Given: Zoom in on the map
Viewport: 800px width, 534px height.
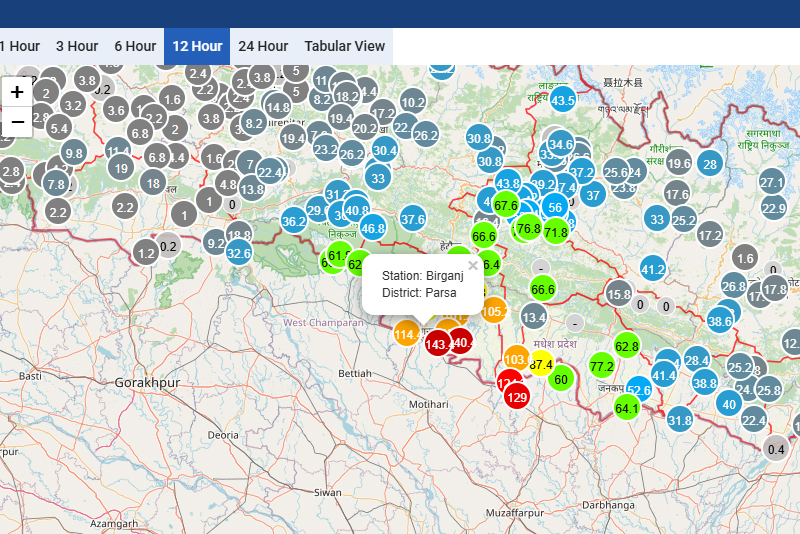Looking at the screenshot, I should pos(17,92).
